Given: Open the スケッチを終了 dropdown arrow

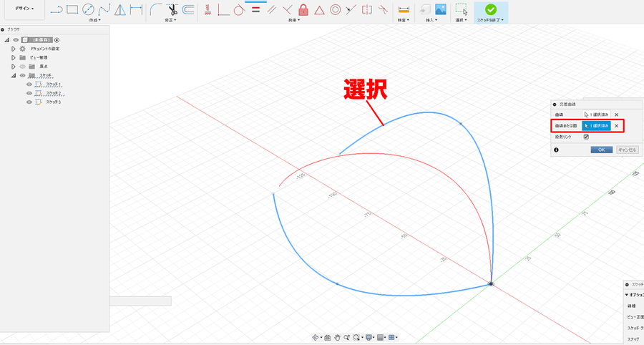Looking at the screenshot, I should coord(502,20).
